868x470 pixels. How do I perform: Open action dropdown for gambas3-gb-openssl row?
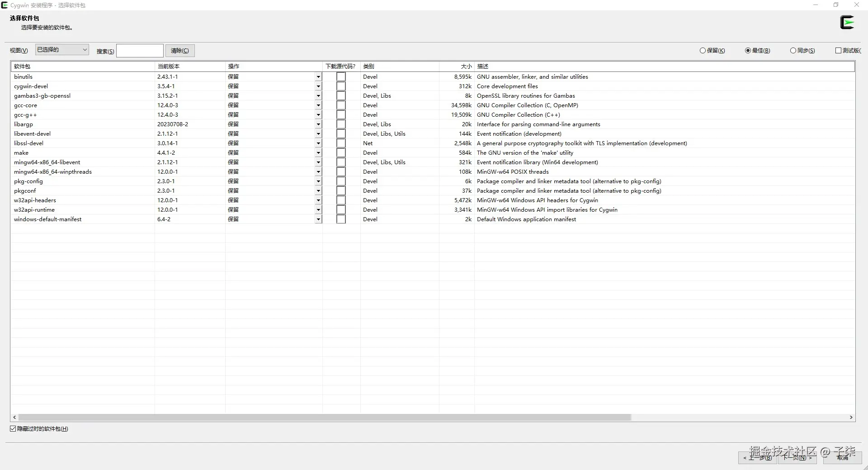[318, 96]
